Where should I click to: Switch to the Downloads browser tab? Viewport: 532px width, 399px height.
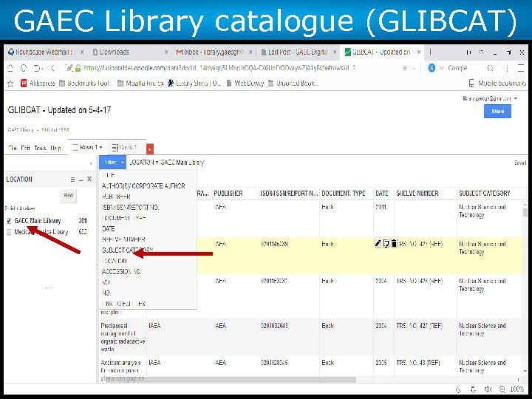pos(114,52)
